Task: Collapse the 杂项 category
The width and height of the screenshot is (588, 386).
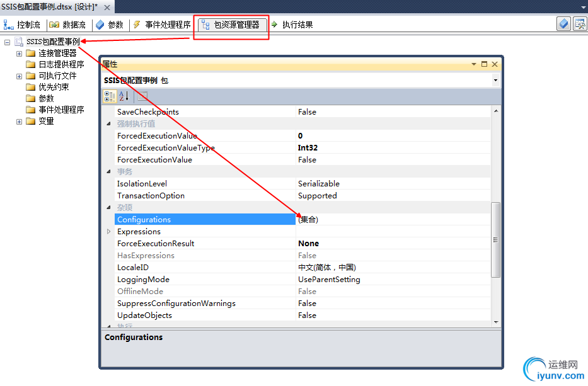Action: (108, 208)
